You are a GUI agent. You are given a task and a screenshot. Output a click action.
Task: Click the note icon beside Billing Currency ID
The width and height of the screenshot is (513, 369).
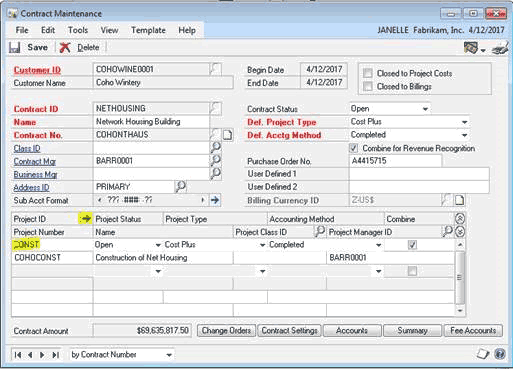[459, 200]
